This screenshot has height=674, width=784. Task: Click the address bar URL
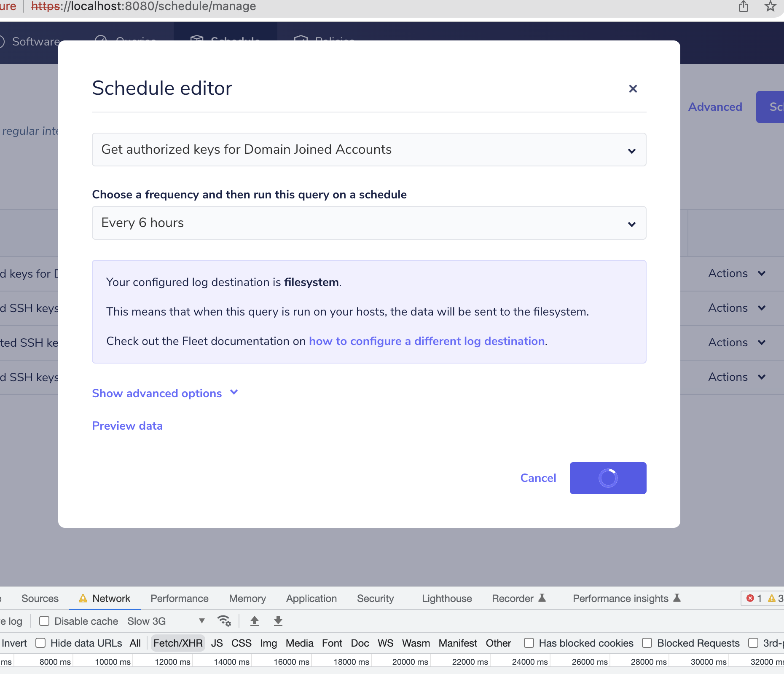coord(144,6)
